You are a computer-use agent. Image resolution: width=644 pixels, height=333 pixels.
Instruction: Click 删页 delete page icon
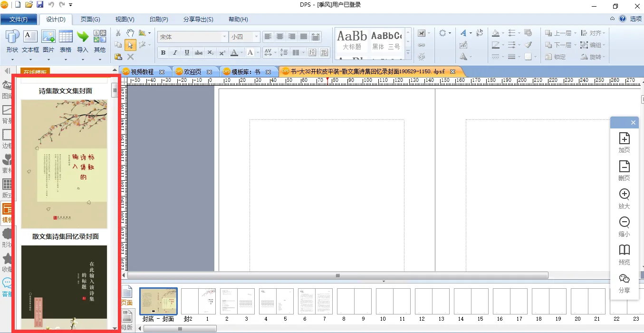tap(624, 170)
